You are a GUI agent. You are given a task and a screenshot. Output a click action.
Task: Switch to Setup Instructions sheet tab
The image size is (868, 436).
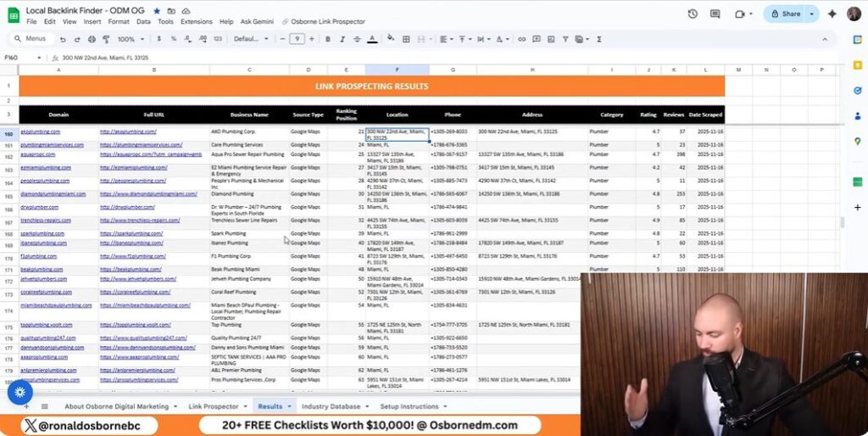point(409,406)
